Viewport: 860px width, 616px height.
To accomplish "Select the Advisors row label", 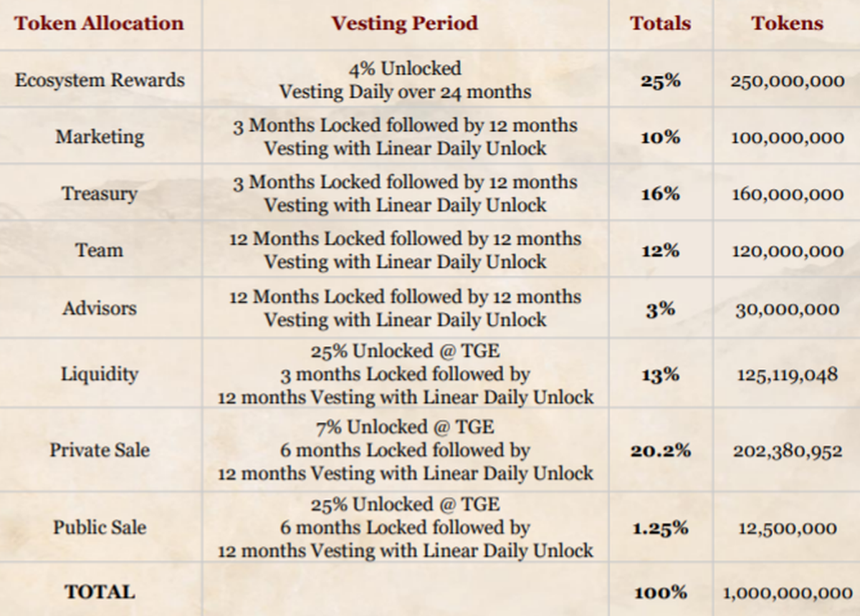I will [100, 308].
